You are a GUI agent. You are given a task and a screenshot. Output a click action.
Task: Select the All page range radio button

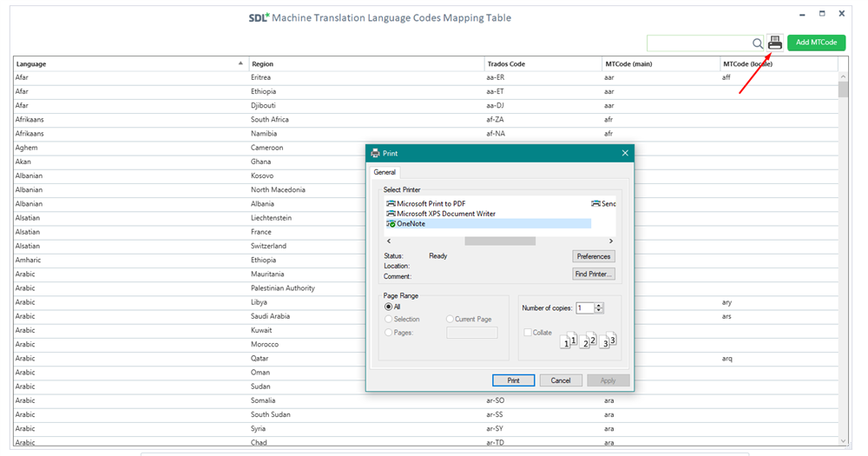388,307
